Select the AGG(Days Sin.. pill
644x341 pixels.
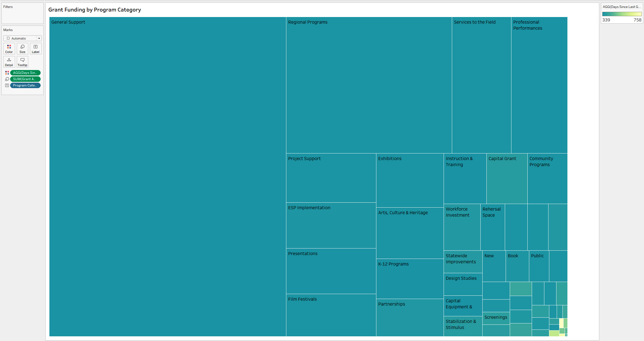[25, 73]
